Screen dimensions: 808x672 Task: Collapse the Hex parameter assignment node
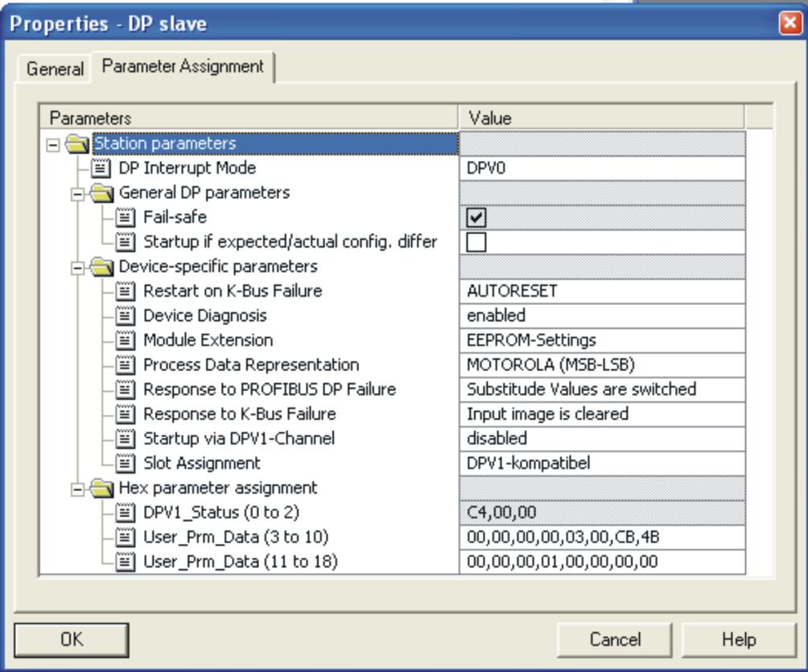(x=77, y=489)
